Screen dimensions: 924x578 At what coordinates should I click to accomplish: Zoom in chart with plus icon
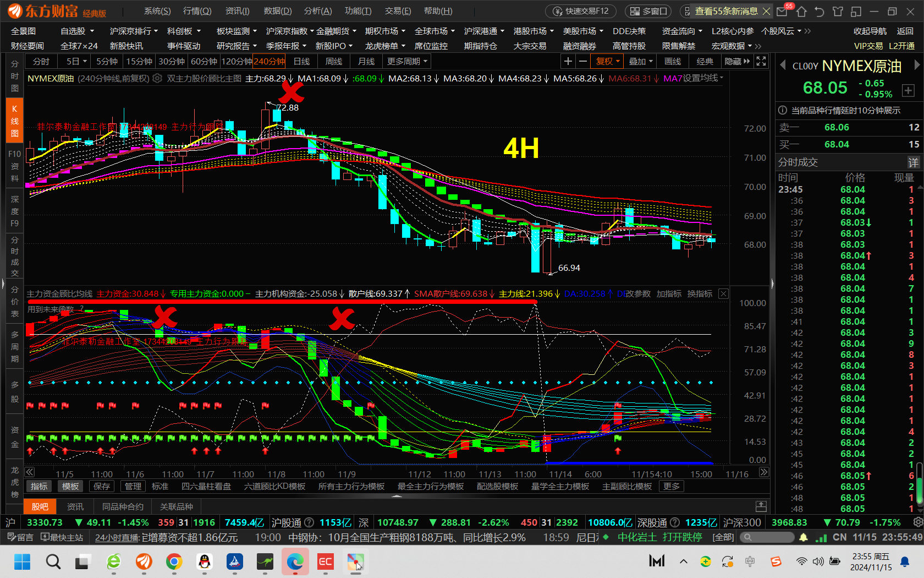(x=568, y=61)
